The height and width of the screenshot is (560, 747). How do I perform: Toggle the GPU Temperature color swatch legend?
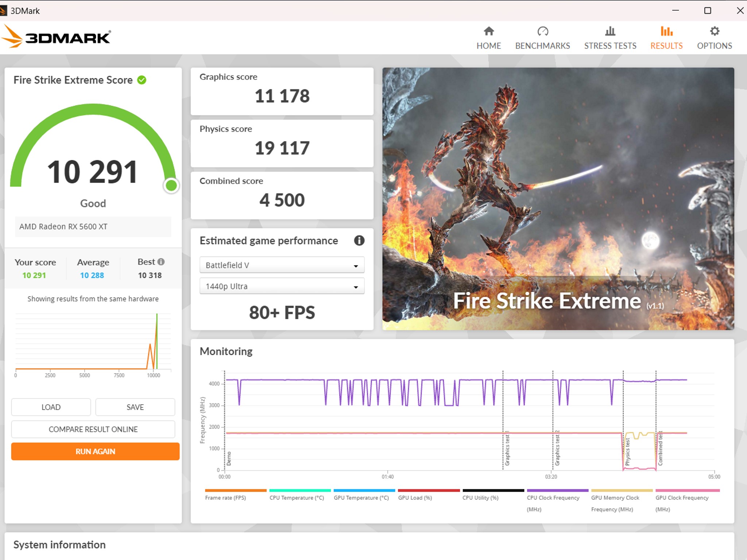[x=364, y=490]
